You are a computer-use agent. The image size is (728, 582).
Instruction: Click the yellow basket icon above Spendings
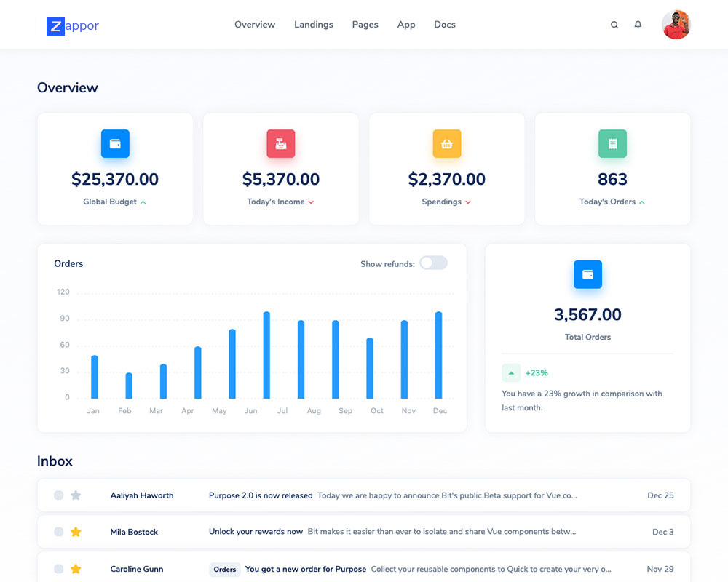tap(447, 144)
